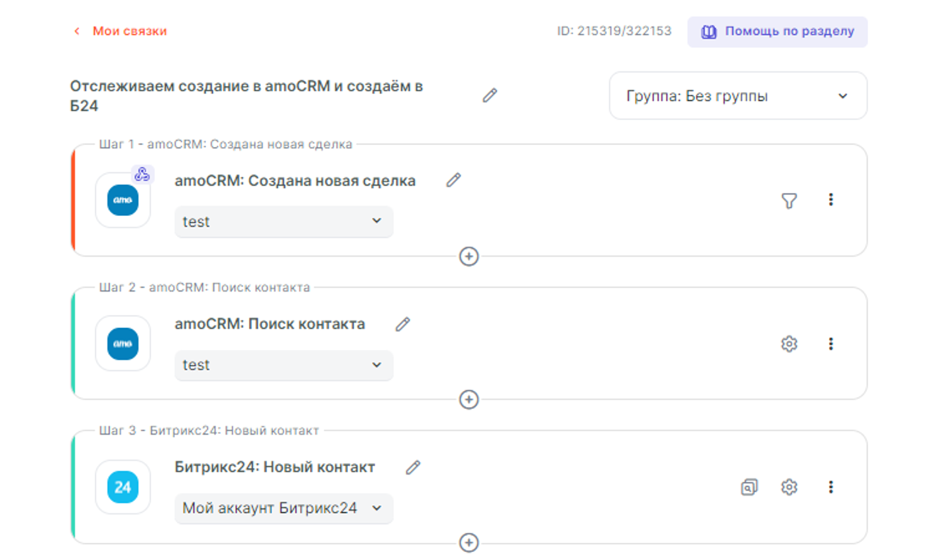941x560 pixels.
Task: Open the 'test' account dropdown in step 1
Action: click(284, 221)
